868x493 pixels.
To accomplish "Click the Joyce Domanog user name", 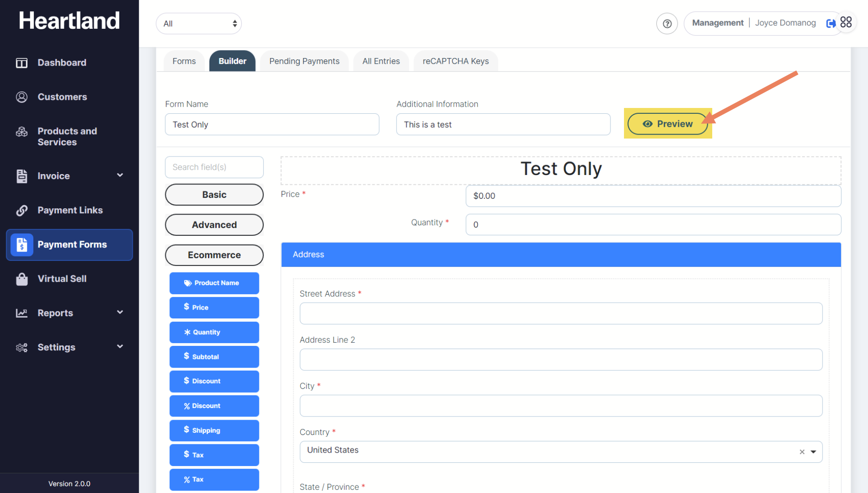I will pos(785,23).
